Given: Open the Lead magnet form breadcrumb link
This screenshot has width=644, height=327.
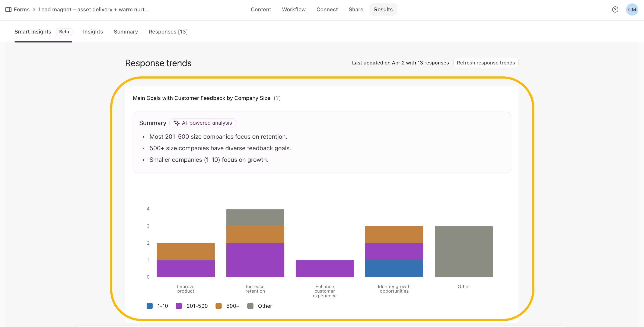Looking at the screenshot, I should [93, 10].
